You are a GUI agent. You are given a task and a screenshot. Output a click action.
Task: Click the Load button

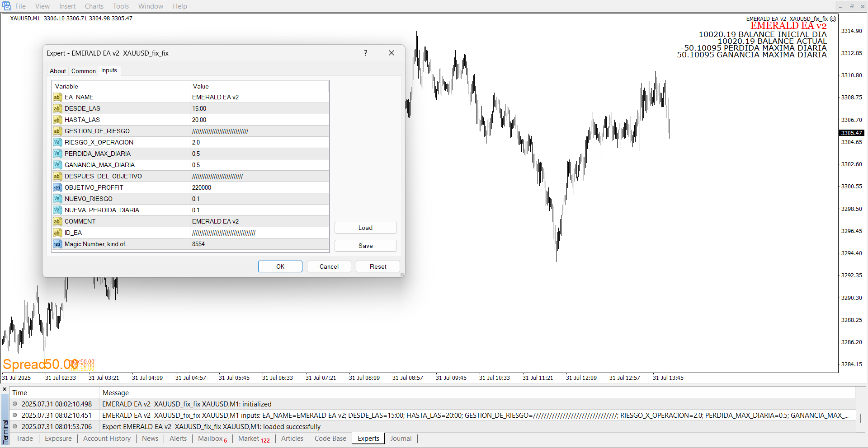[x=365, y=228]
